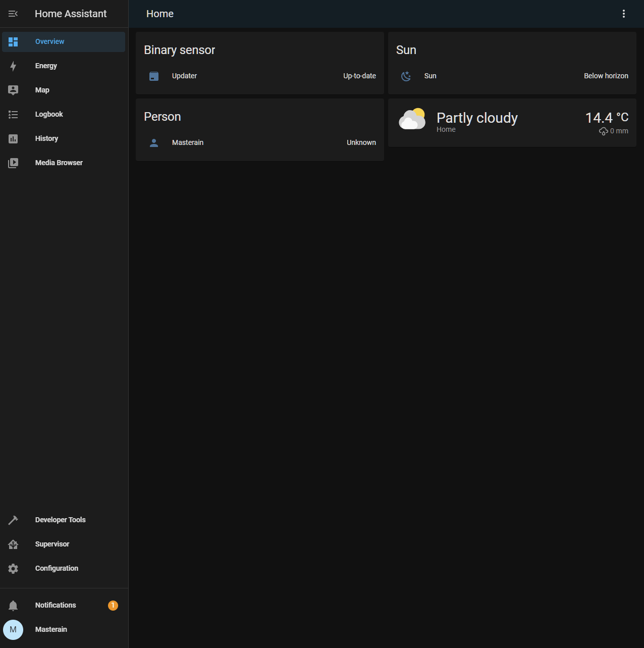This screenshot has width=644, height=648.
Task: Click the Media Browser play icon
Action: pyautogui.click(x=13, y=163)
